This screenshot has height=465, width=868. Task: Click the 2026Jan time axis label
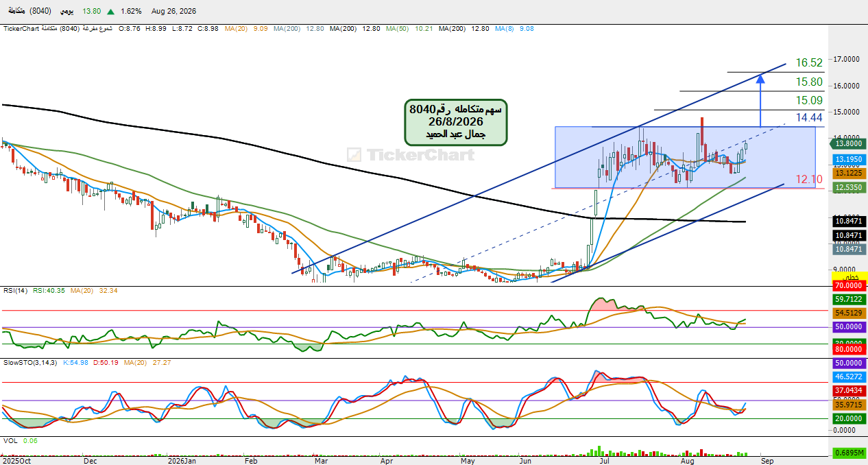coord(183,461)
